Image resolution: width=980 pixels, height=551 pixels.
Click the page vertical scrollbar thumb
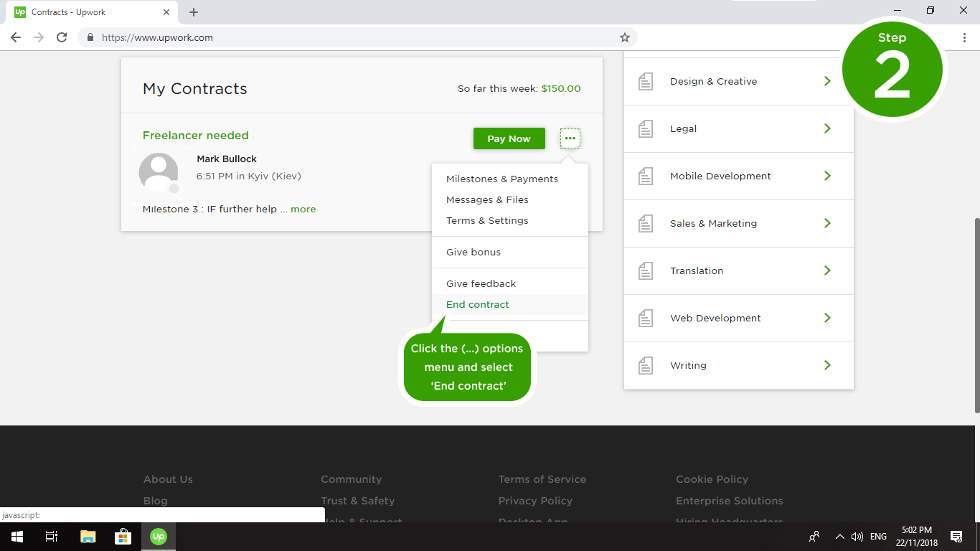pos(976,316)
